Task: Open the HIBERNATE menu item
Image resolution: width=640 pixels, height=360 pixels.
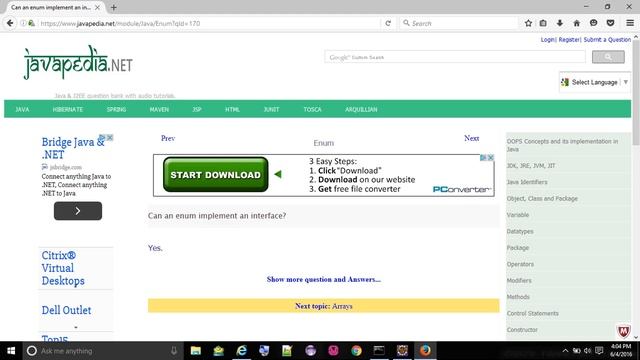Action: (68, 109)
